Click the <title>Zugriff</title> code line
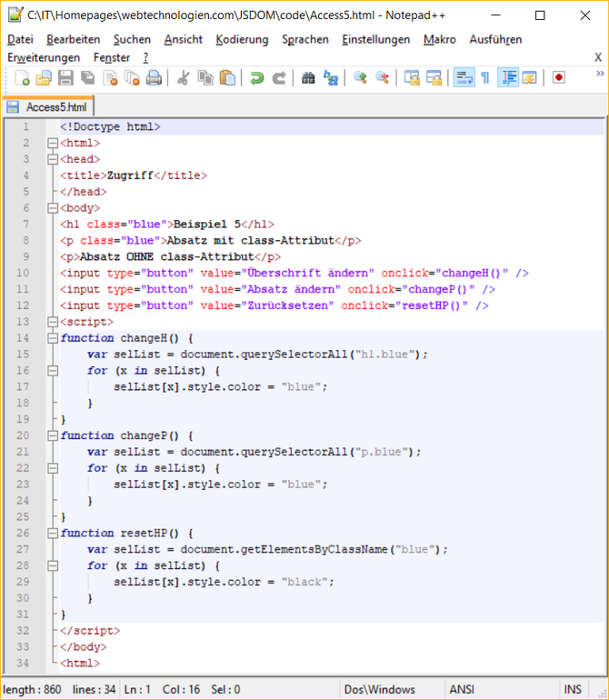This screenshot has width=609, height=700. (134, 175)
